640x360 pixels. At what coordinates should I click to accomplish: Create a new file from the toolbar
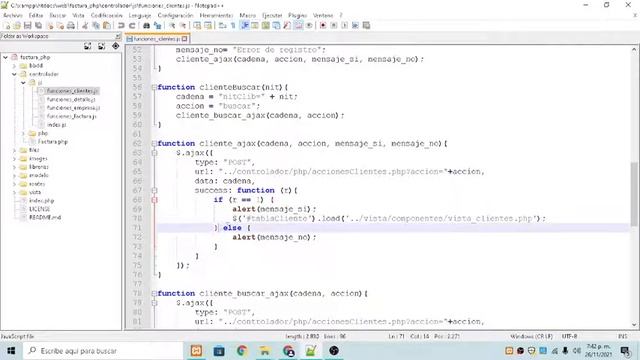tap(7, 26)
